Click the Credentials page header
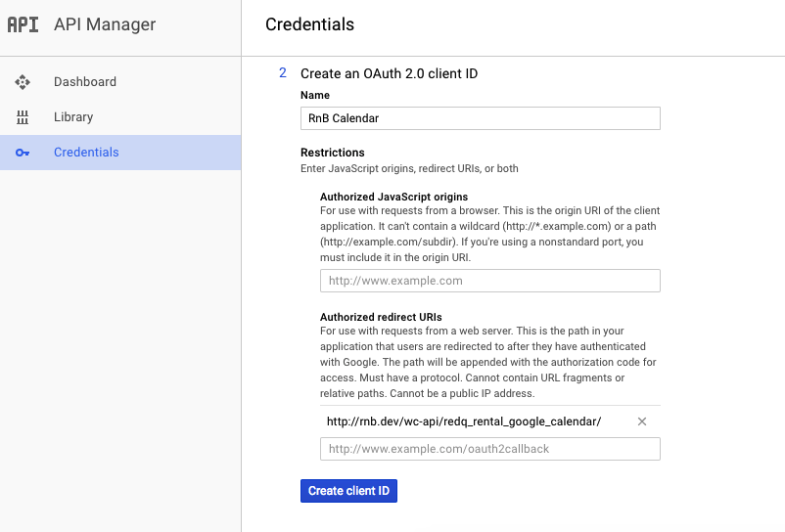This screenshot has height=532, width=785. (x=309, y=24)
